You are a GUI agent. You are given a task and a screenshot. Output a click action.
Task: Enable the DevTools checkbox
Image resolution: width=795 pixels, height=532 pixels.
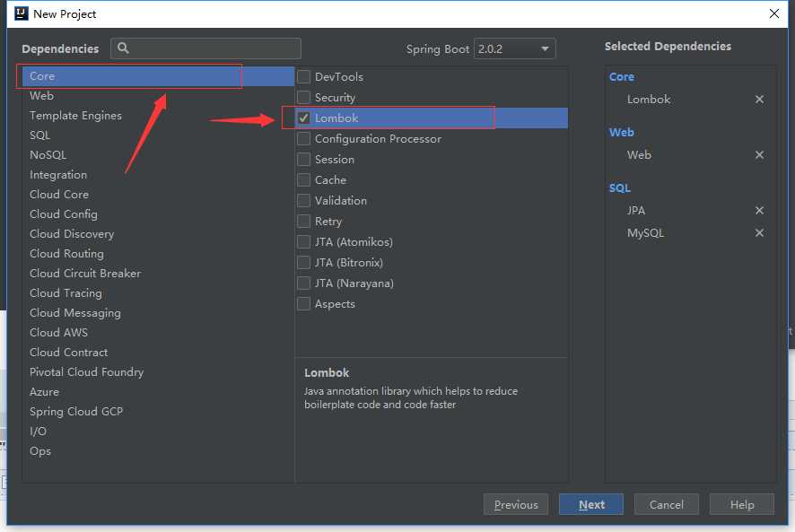(x=303, y=76)
